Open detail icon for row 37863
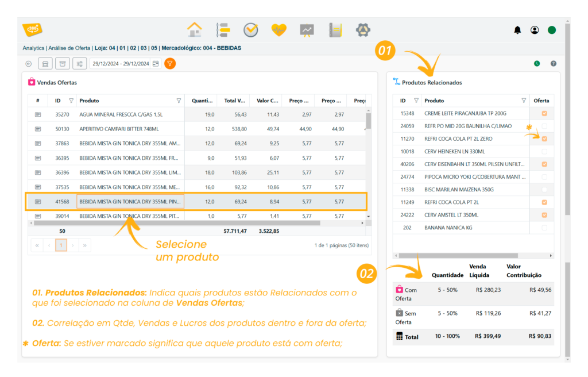 point(38,144)
